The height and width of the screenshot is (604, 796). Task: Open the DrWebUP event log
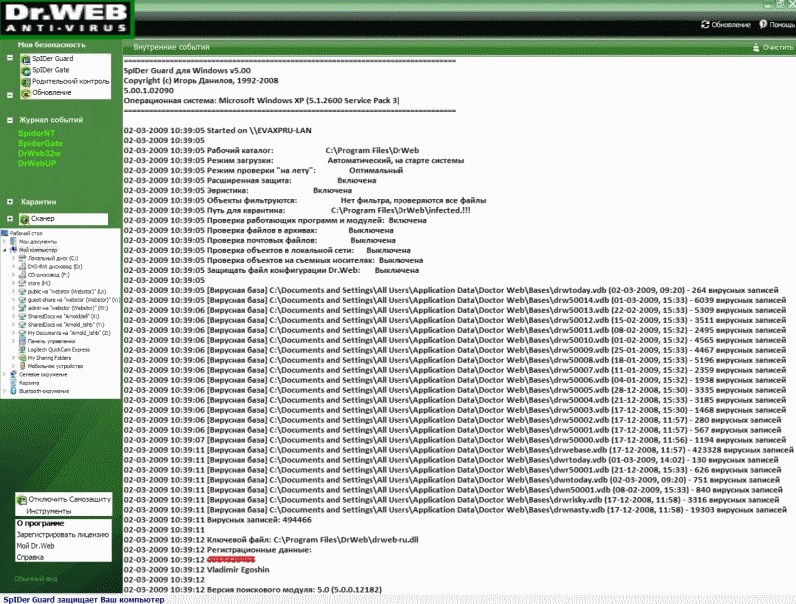click(x=37, y=163)
